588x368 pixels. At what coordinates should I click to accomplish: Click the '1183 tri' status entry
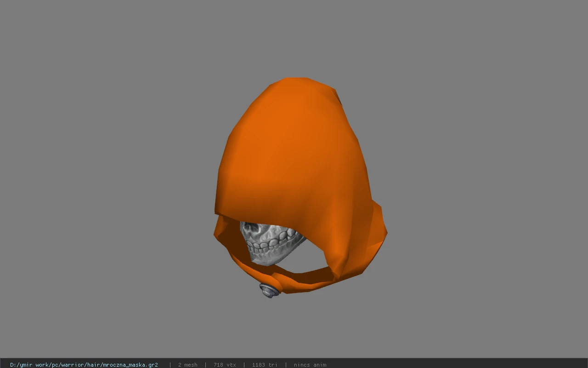point(265,365)
